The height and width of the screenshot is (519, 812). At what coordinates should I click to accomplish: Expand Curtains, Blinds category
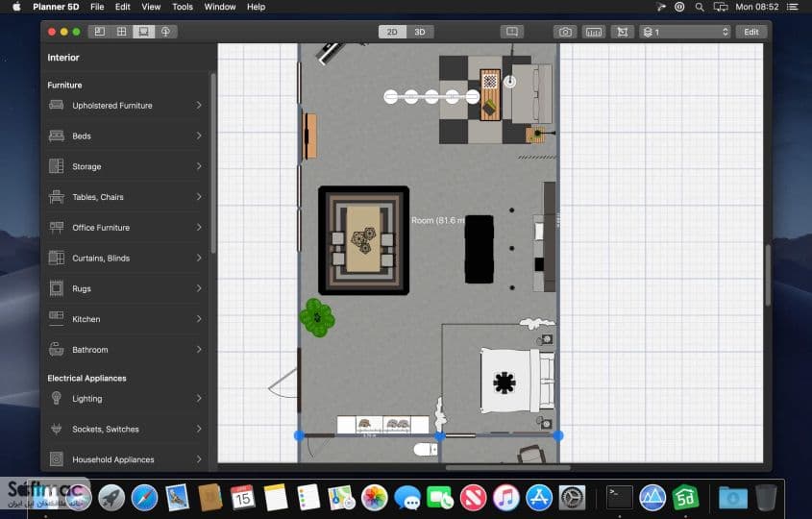click(125, 259)
